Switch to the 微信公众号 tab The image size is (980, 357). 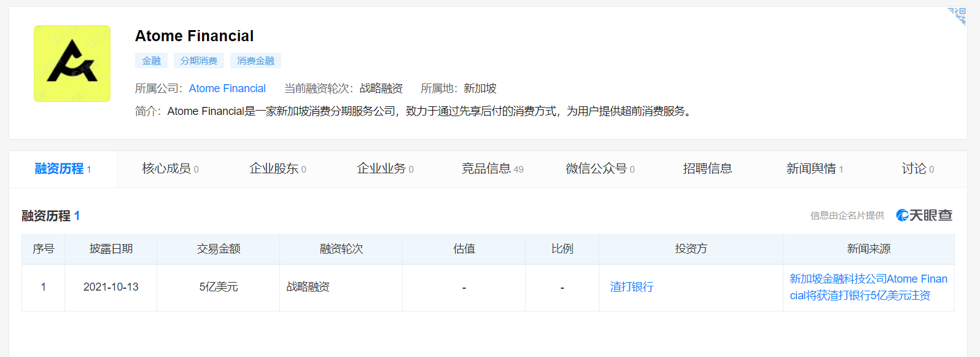click(x=600, y=169)
